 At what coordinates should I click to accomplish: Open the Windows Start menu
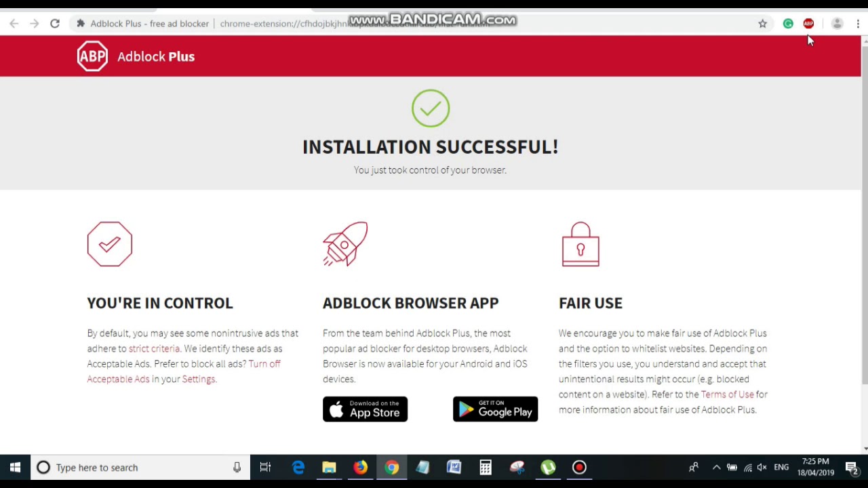[15, 468]
